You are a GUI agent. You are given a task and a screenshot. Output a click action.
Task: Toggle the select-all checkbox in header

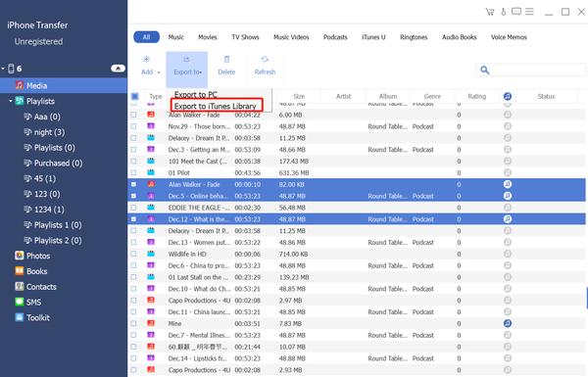[134, 96]
